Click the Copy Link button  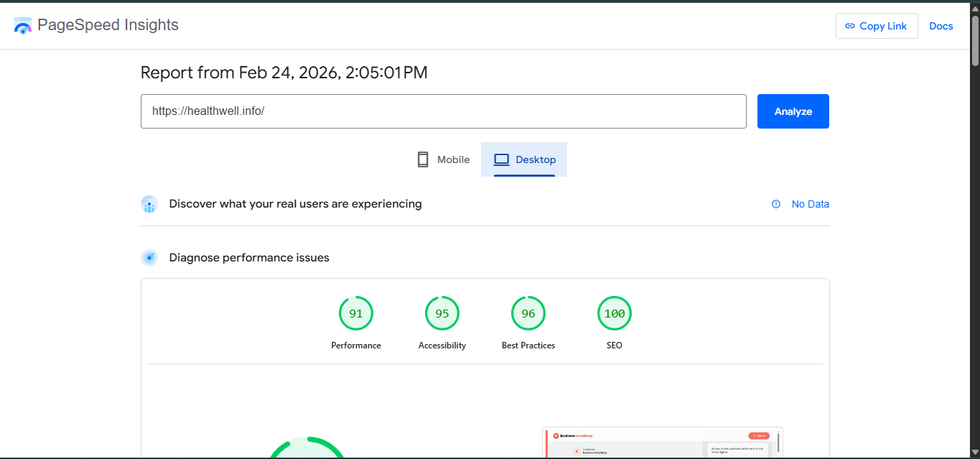tap(877, 26)
